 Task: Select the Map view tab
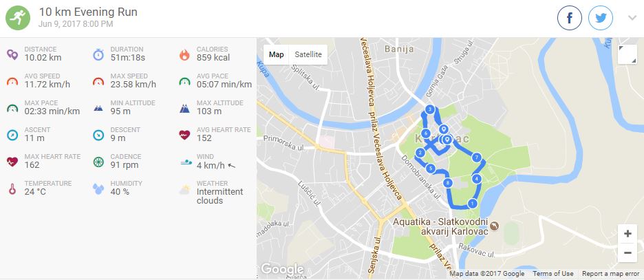coord(276,54)
